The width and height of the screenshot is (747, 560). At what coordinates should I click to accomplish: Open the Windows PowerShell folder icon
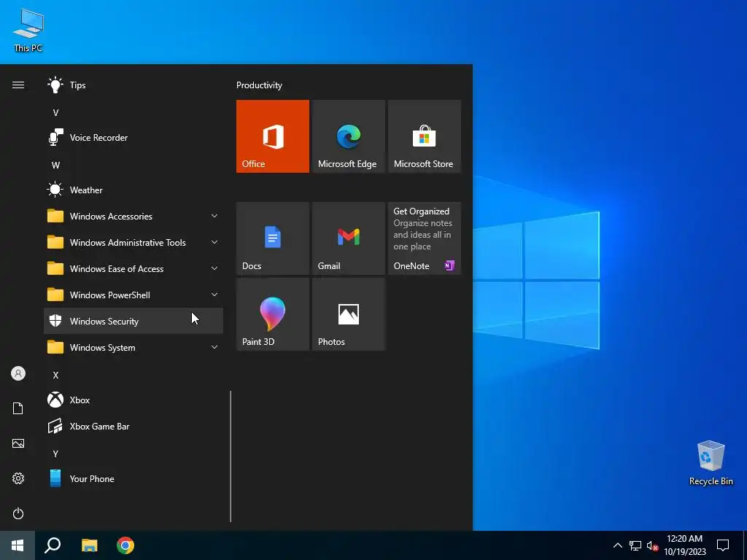55,295
